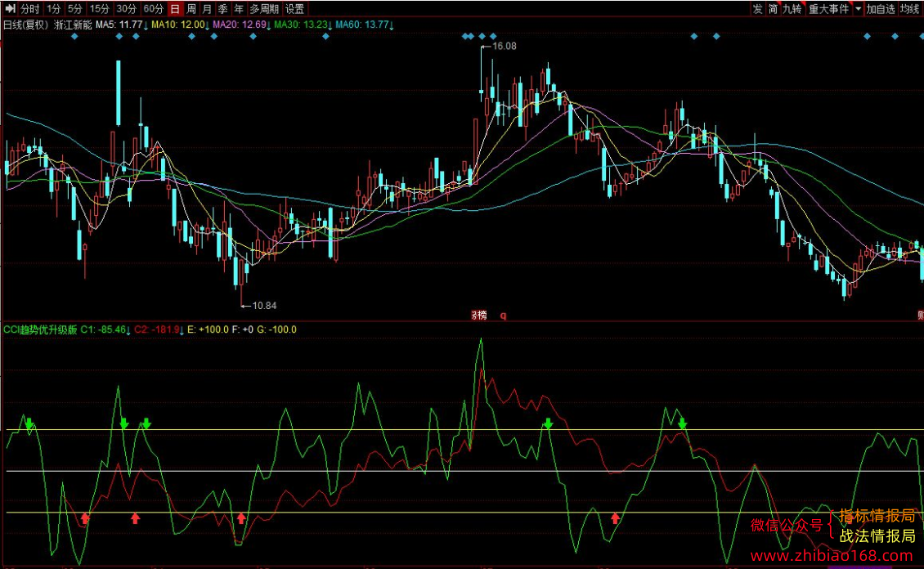Viewport: 924px width, 569px height.
Task: Select the 30分 period tab
Action: [126, 8]
